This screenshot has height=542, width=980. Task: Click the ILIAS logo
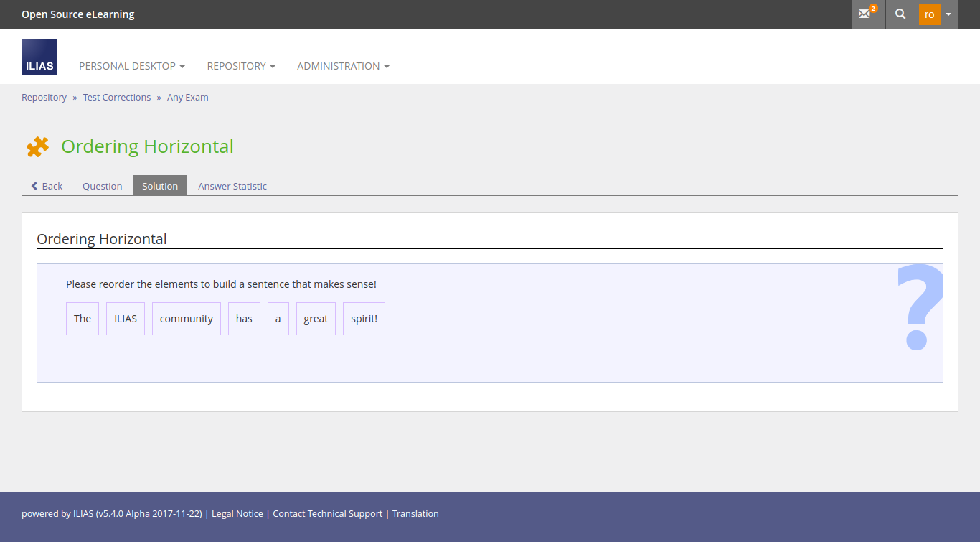(x=39, y=57)
